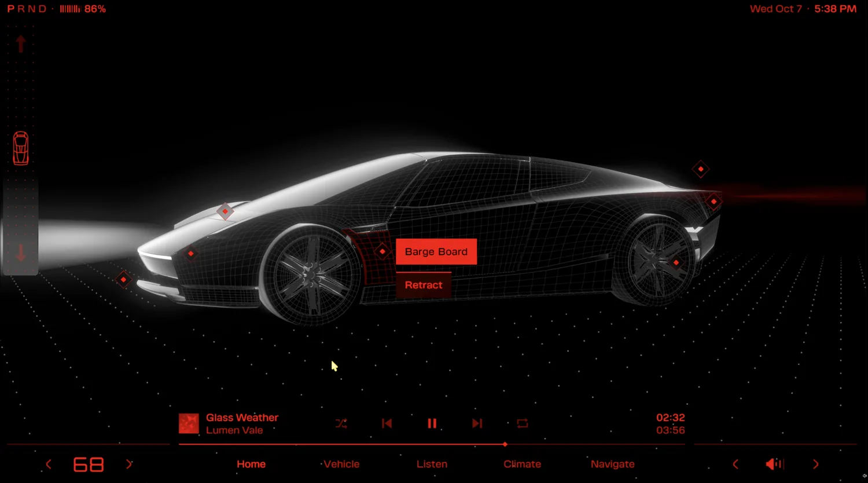Click the up arrow in the left sidebar
Viewport: 868px width, 483px height.
click(x=21, y=44)
